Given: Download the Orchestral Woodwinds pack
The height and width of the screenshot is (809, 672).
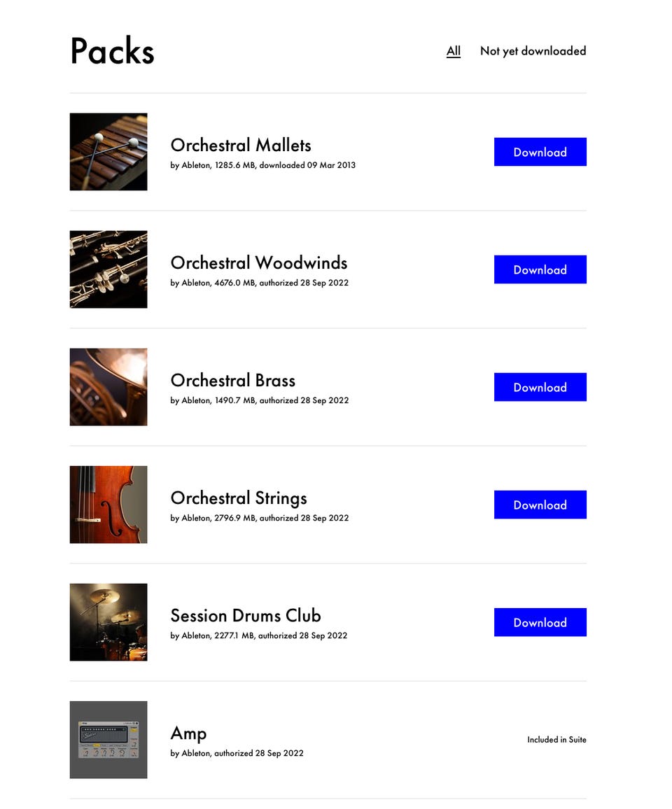Looking at the screenshot, I should [540, 269].
